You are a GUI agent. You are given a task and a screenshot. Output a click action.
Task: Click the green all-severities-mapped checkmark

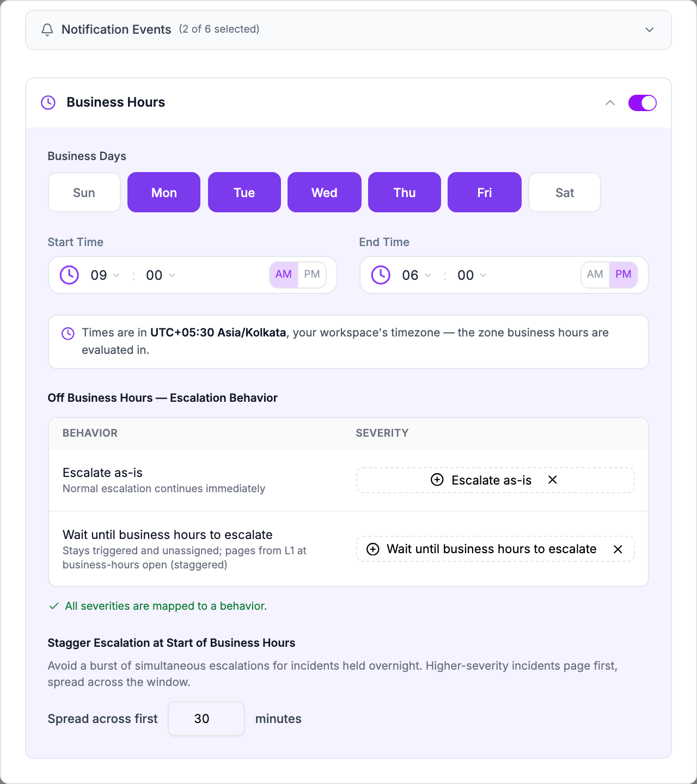tap(54, 606)
